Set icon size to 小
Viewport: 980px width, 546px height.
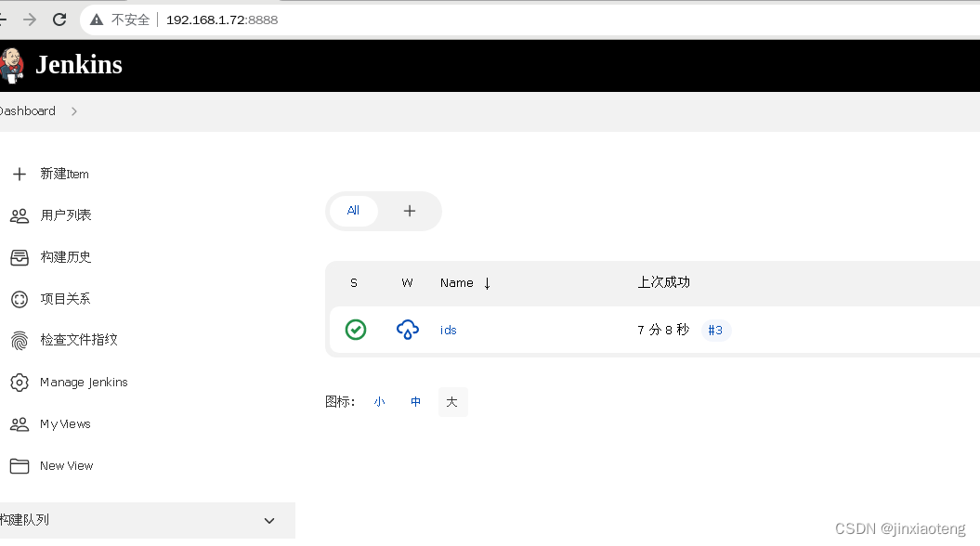point(379,402)
